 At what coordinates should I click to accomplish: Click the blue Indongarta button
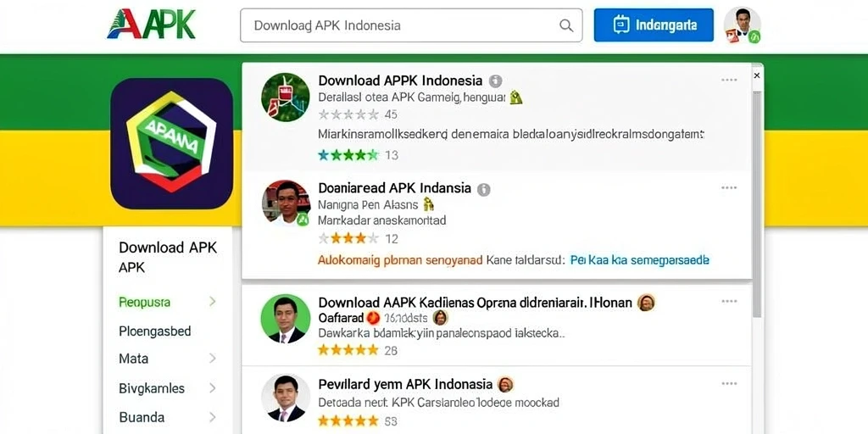point(654,25)
